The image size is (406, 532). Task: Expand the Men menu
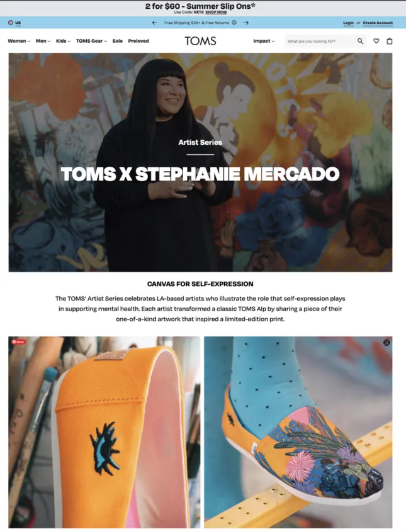(x=43, y=41)
